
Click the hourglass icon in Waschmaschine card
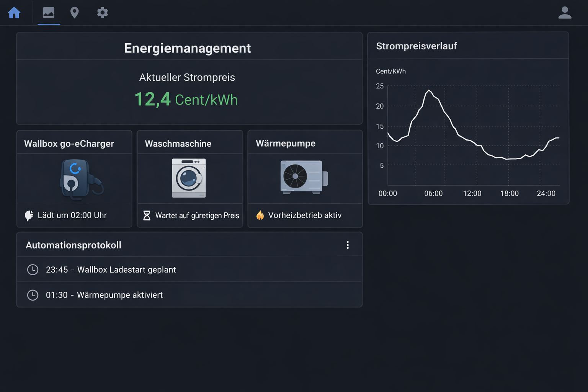tap(146, 215)
